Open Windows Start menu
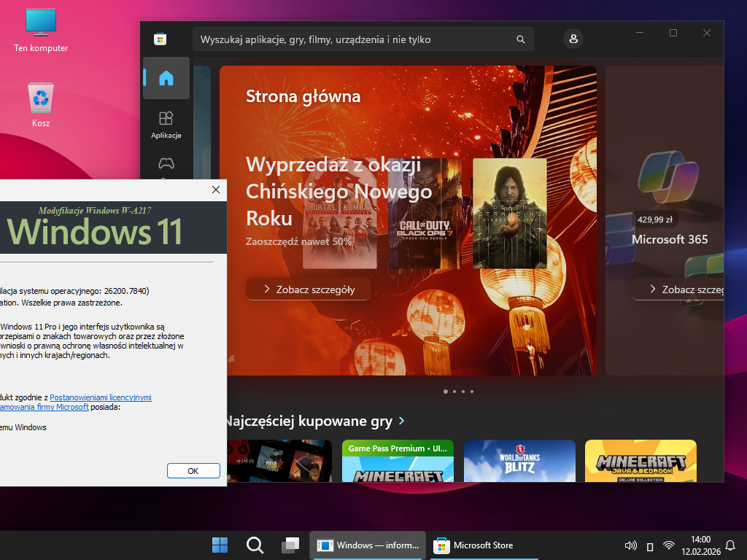Screen dimensions: 747x560 tap(220, 545)
